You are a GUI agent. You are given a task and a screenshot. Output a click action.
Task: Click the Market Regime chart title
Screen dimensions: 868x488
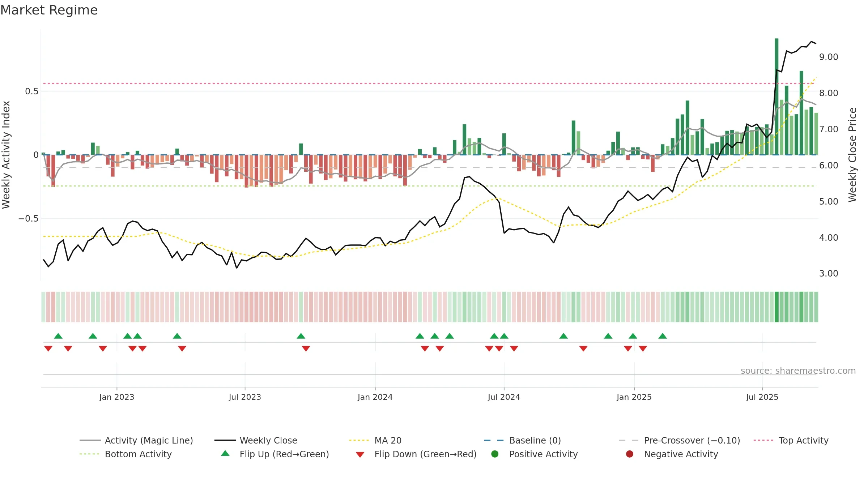tap(49, 10)
